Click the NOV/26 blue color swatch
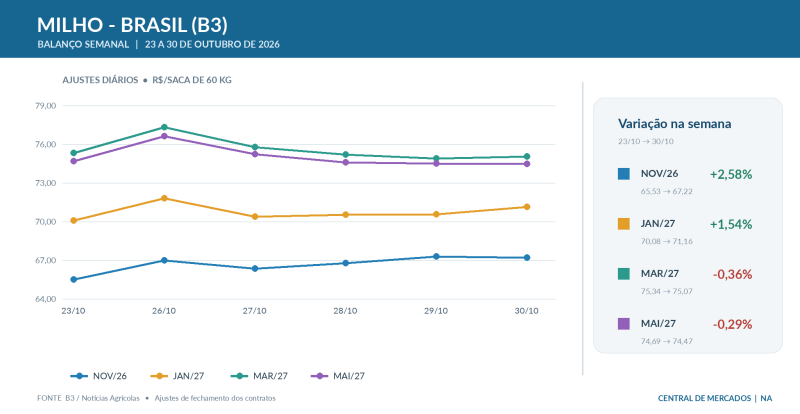 pos(623,174)
